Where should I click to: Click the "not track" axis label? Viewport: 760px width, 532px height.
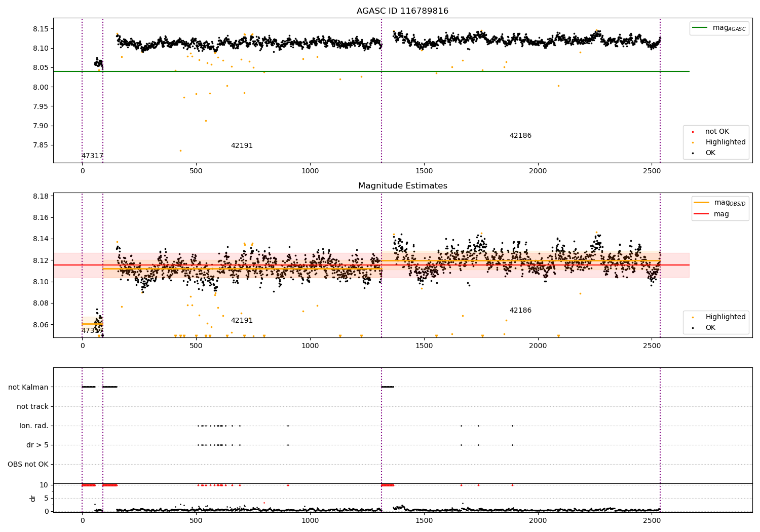coord(32,407)
